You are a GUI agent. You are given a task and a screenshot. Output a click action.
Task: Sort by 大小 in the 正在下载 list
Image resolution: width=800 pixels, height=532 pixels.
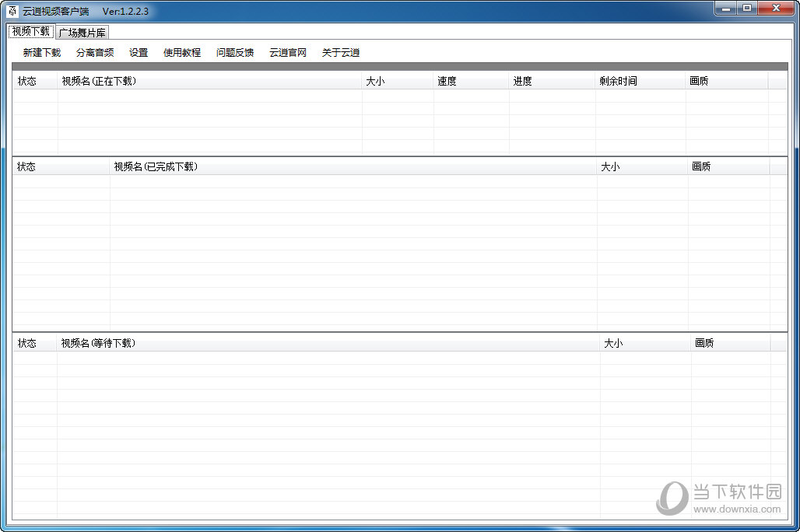pyautogui.click(x=398, y=81)
